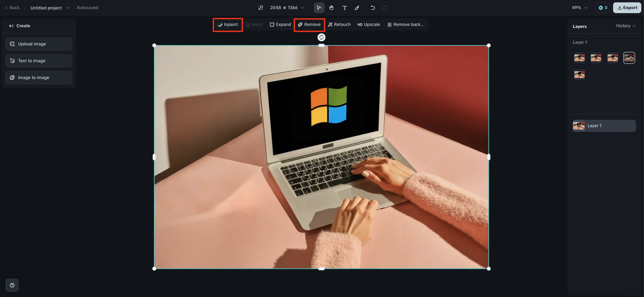This screenshot has width=644, height=297.
Task: Click the rotate handle above the image
Action: click(x=321, y=37)
